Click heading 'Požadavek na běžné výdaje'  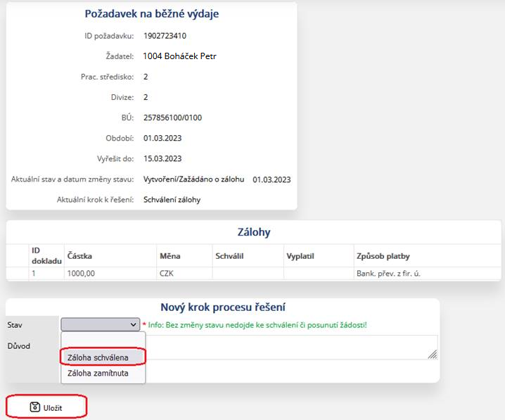(152, 14)
